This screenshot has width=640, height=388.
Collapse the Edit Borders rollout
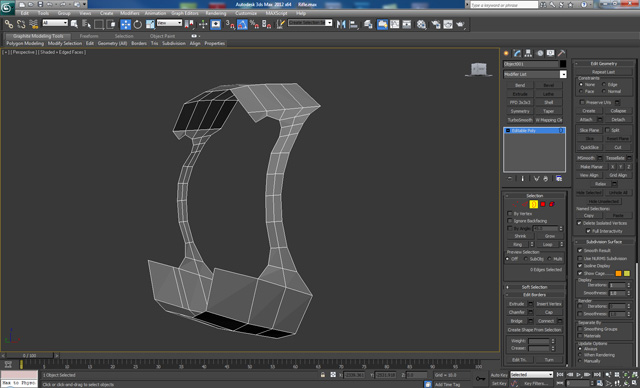tap(535, 295)
